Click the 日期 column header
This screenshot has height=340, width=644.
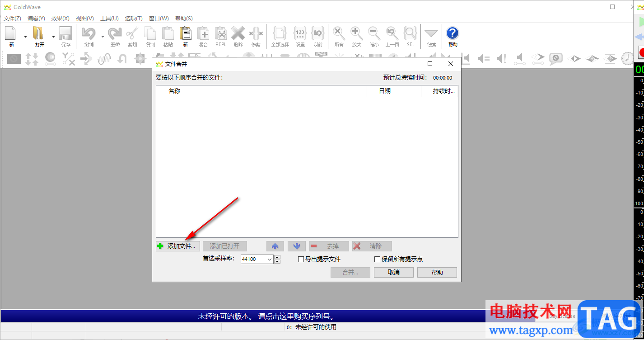(x=394, y=91)
